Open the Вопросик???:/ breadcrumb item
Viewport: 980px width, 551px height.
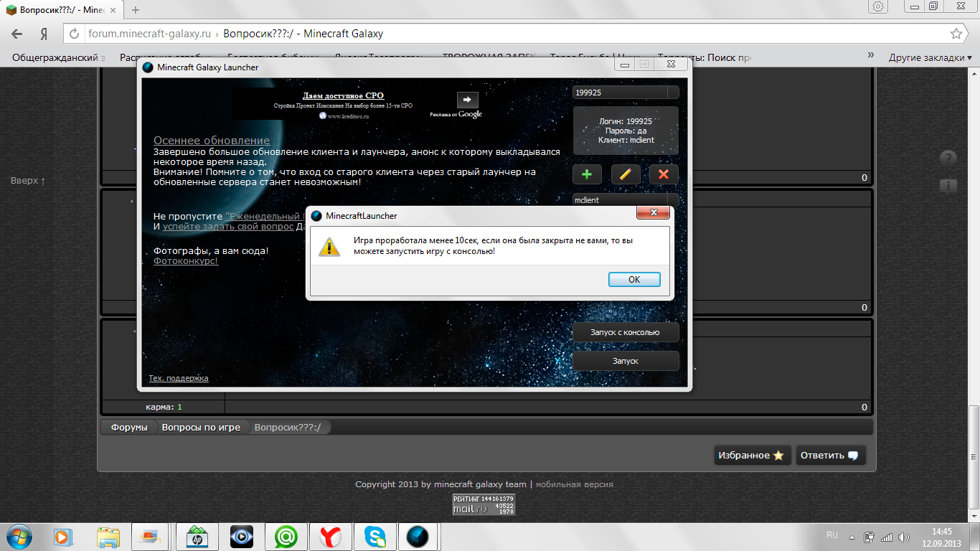coord(288,427)
